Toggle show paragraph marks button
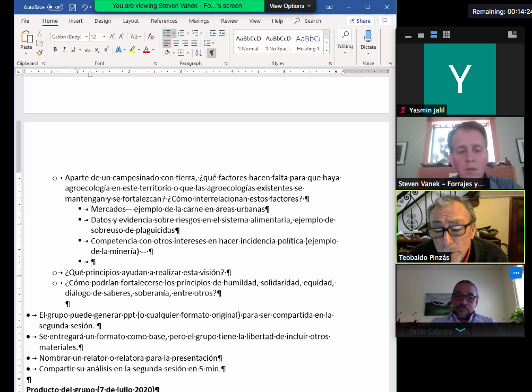The image size is (532, 392). point(211,53)
